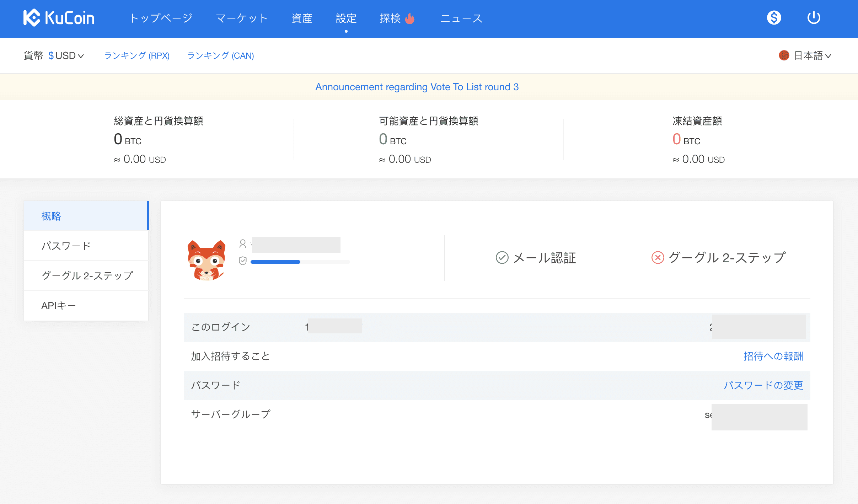
Task: Open the 設定 menu in top navigation
Action: [x=346, y=18]
